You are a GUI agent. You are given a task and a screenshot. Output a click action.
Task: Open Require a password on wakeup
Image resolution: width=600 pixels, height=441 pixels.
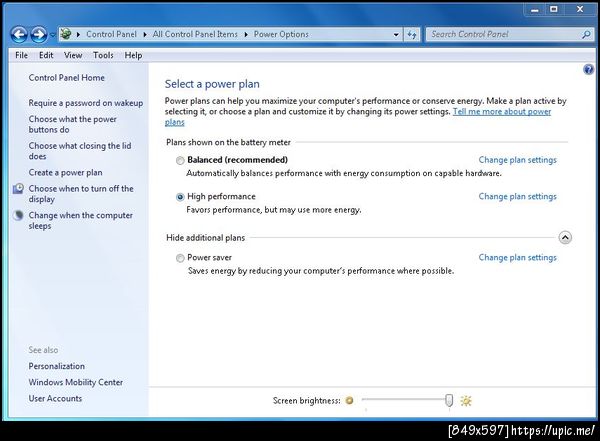pyautogui.click(x=86, y=103)
